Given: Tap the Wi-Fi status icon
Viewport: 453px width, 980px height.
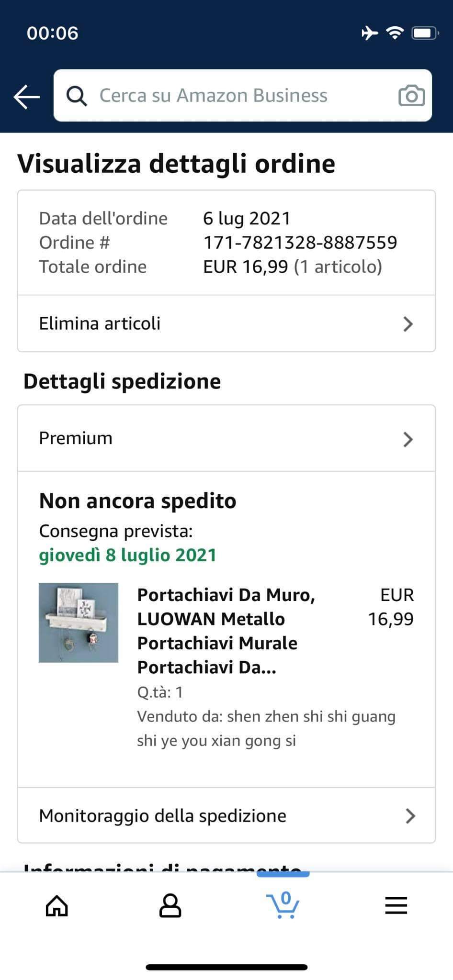Looking at the screenshot, I should (x=395, y=33).
